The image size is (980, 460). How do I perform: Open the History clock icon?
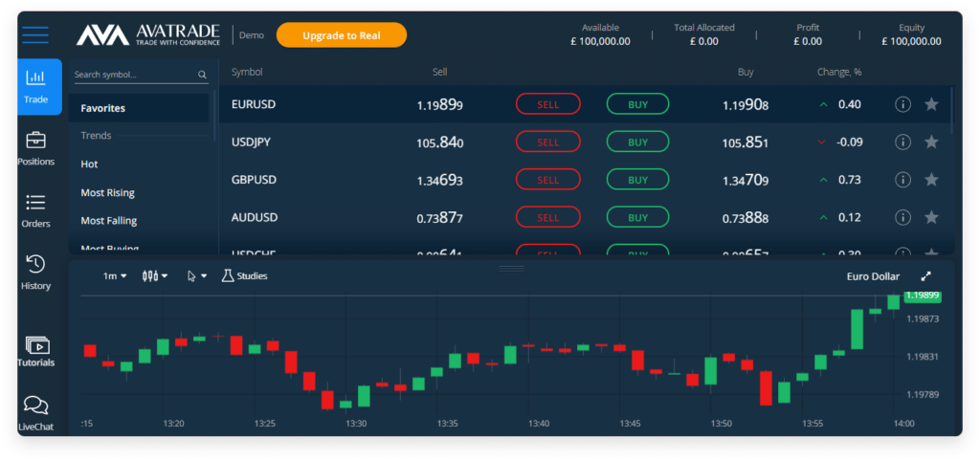pos(35,264)
